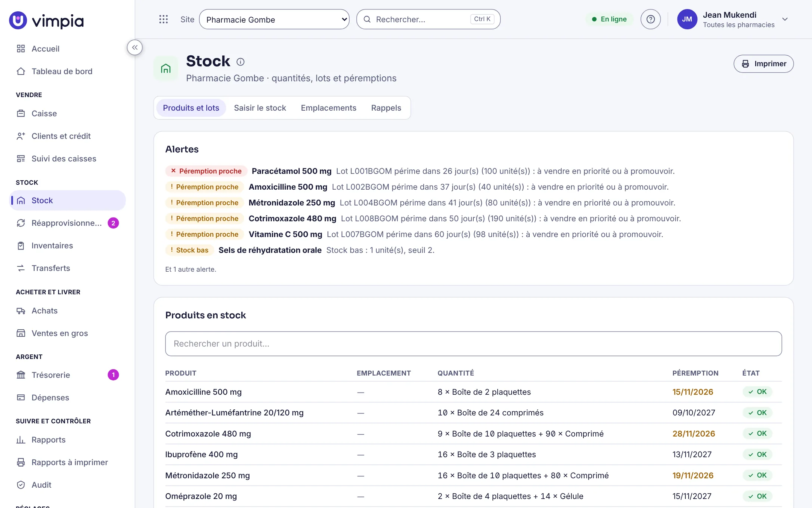The height and width of the screenshot is (508, 812).
Task: Open the Site dropdown Pharmacie Gombe
Action: [x=274, y=19]
